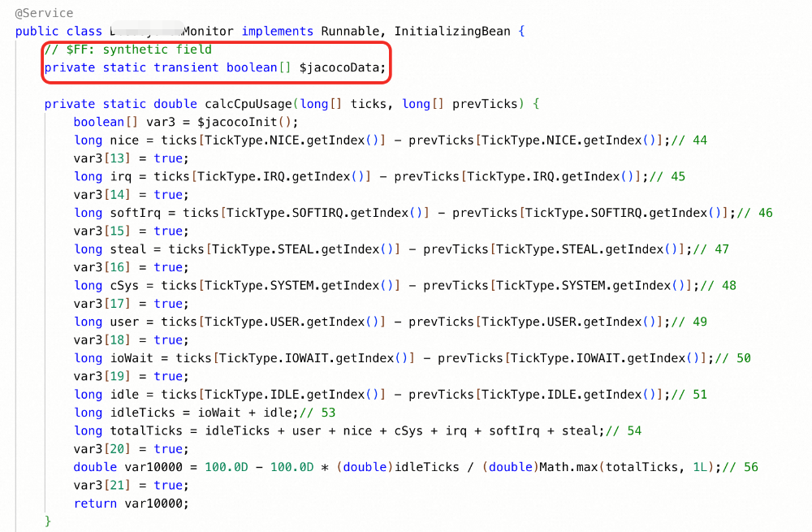Click the 'long ioWait' variable name
This screenshot has width=812, height=532.
(132, 358)
